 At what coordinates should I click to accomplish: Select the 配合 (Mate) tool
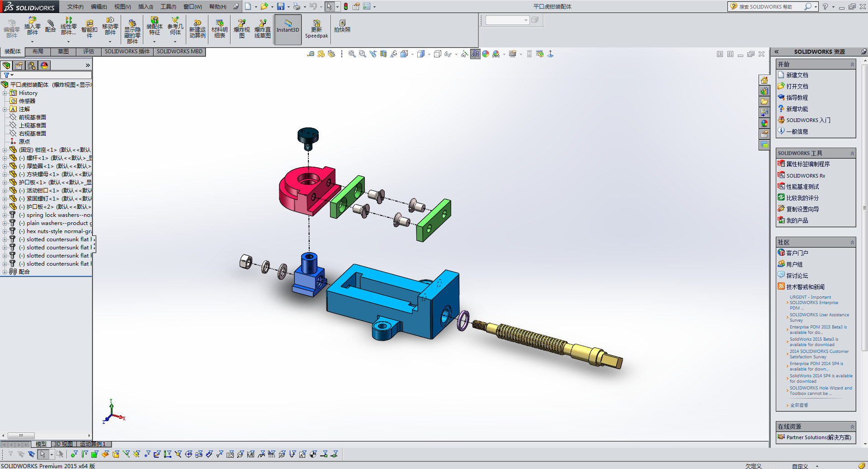pos(51,26)
